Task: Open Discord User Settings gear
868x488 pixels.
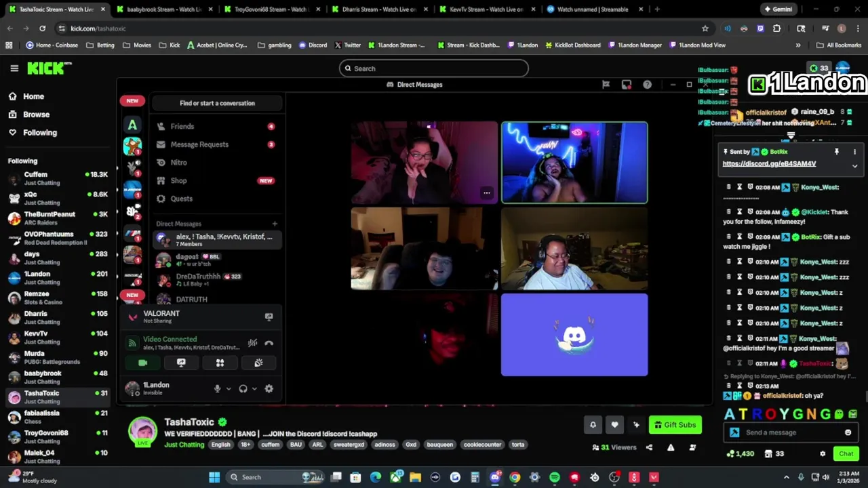Action: click(269, 388)
